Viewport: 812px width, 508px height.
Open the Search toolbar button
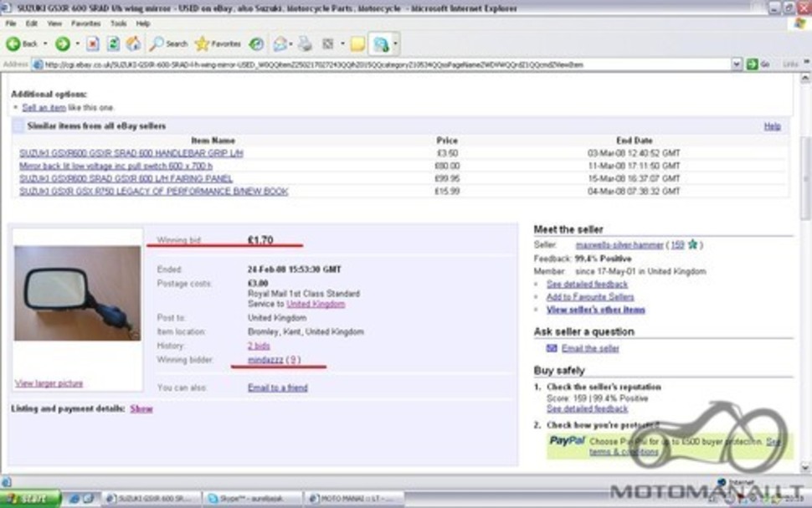point(167,44)
